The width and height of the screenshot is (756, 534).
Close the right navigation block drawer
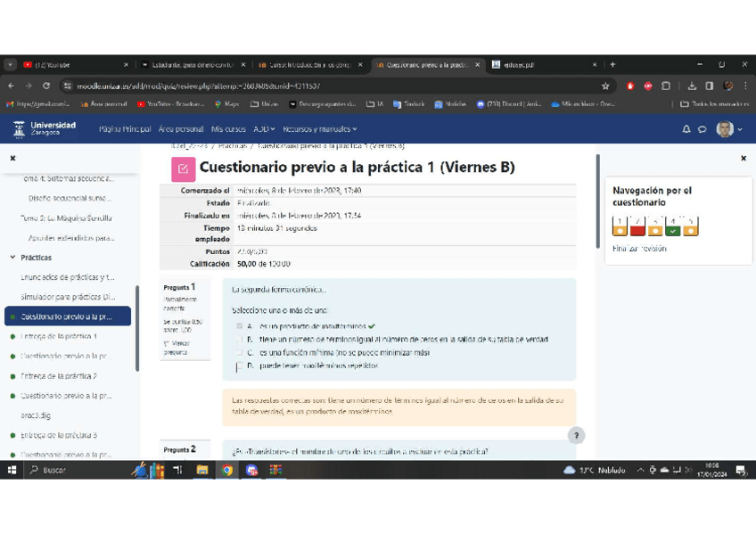tap(744, 158)
